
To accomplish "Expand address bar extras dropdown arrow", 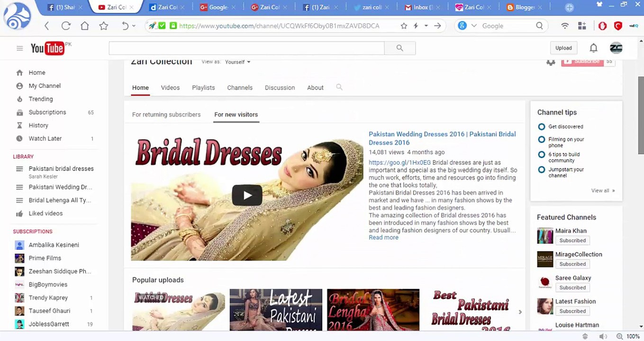I will (426, 26).
